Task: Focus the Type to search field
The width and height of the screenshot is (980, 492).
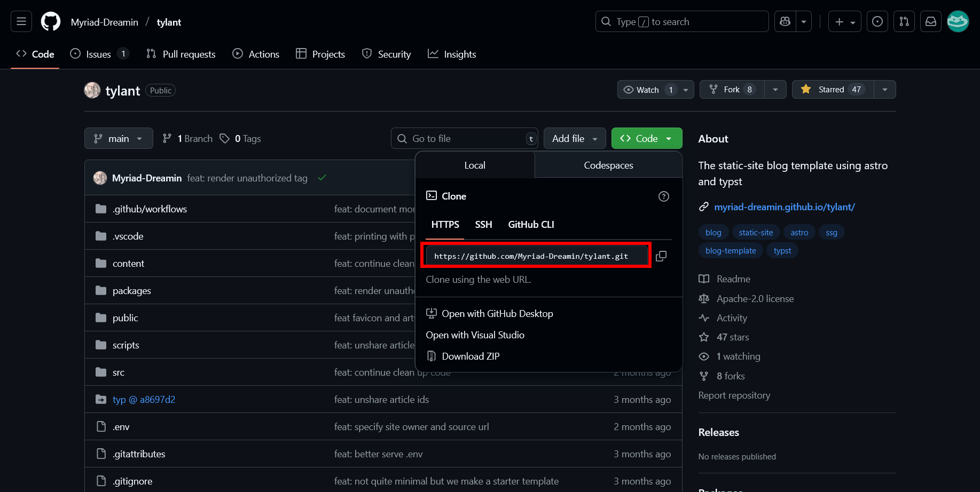Action: 682,22
